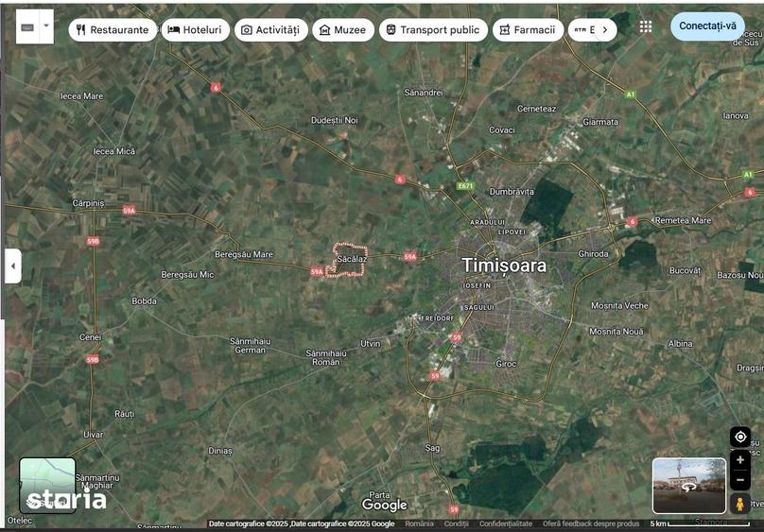Select the Hoteluri category chip
Screen dimensions: 764x532
pyautogui.click(x=195, y=29)
